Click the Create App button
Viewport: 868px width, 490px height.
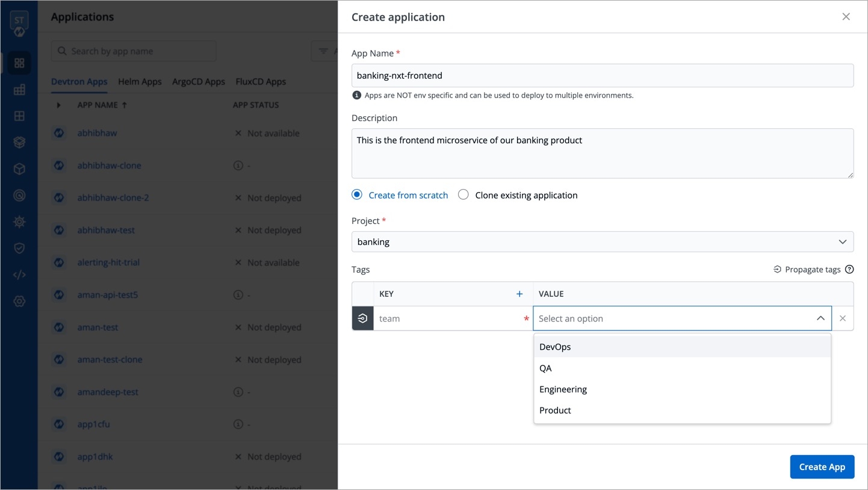coord(822,467)
